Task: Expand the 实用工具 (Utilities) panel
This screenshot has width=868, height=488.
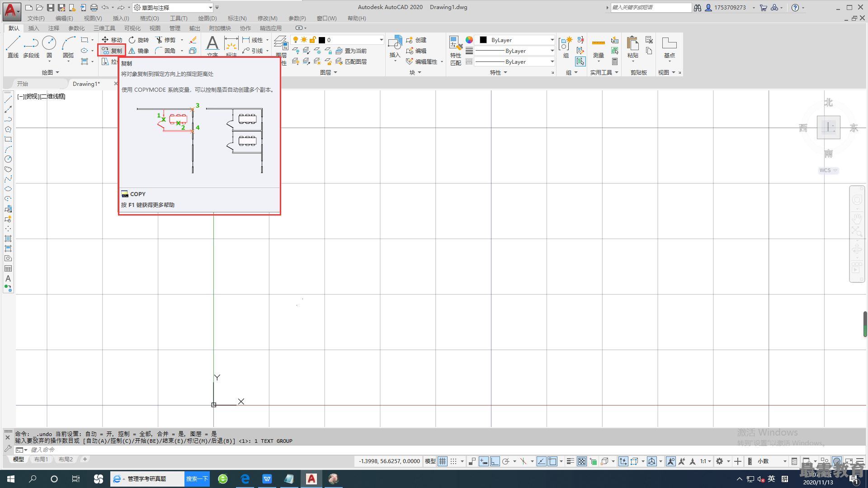Action: point(604,72)
